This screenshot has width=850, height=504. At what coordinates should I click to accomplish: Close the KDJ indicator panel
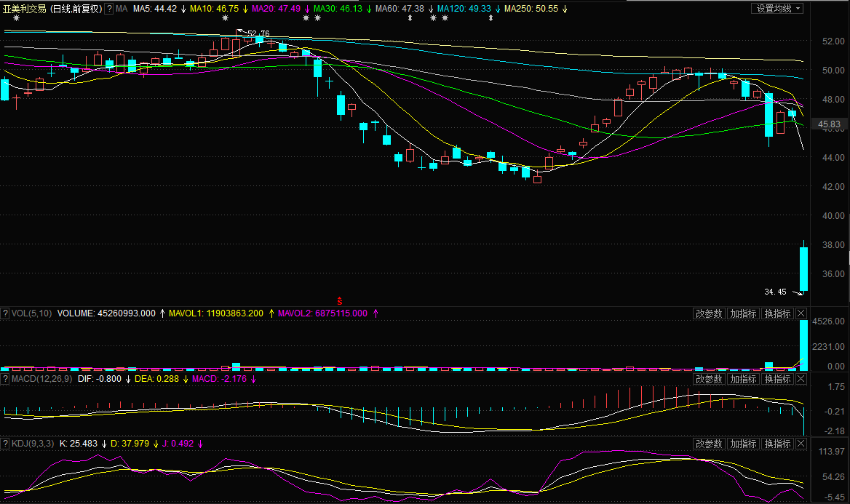(x=801, y=444)
